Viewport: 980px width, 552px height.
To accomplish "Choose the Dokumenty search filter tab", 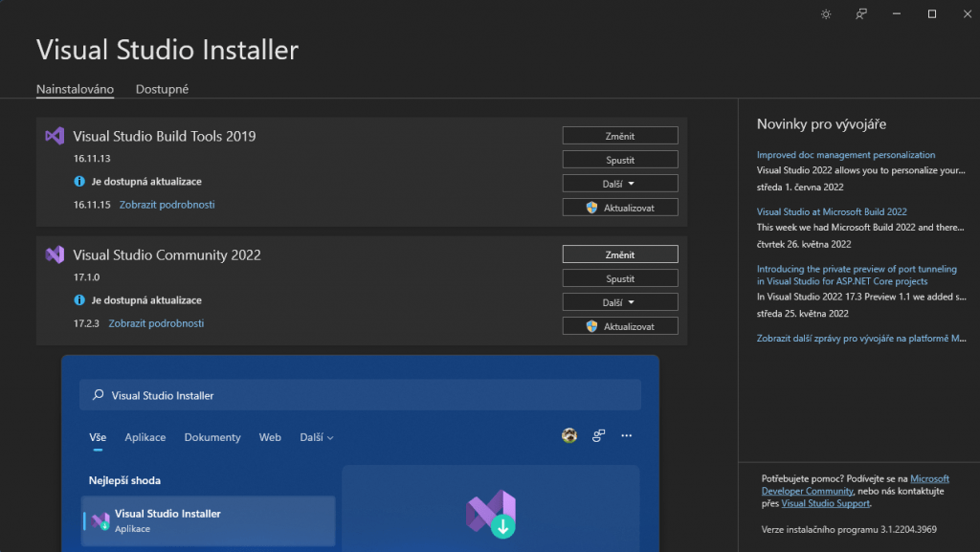I will click(212, 437).
